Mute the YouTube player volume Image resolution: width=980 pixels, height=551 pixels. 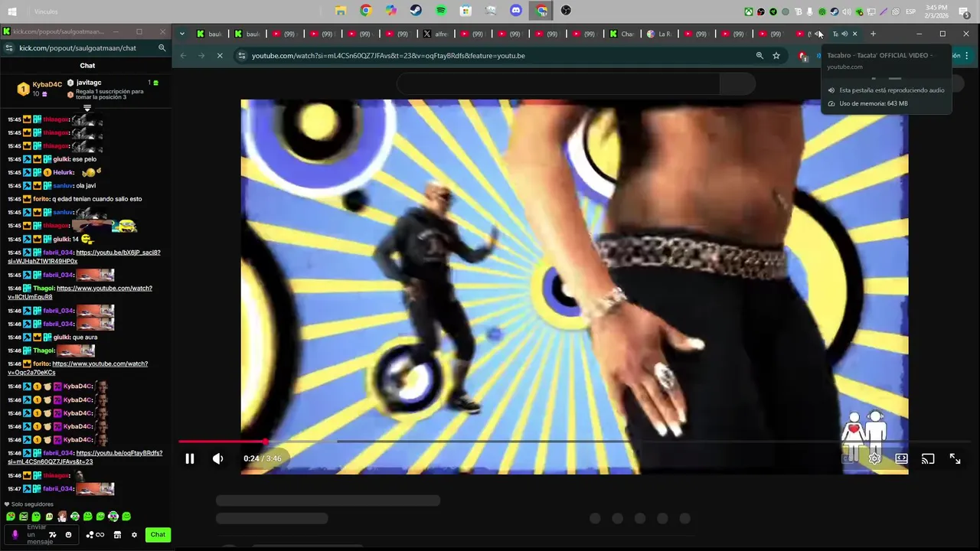pos(218,458)
